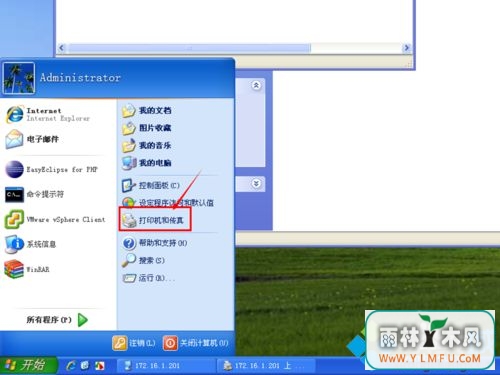Open 帮助和支持 help and support

pyautogui.click(x=155, y=243)
